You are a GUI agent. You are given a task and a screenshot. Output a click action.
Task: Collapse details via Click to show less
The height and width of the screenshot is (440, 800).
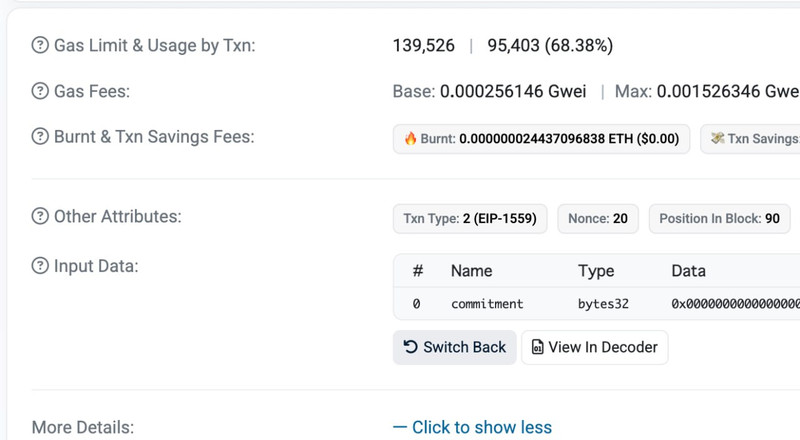coord(472,427)
